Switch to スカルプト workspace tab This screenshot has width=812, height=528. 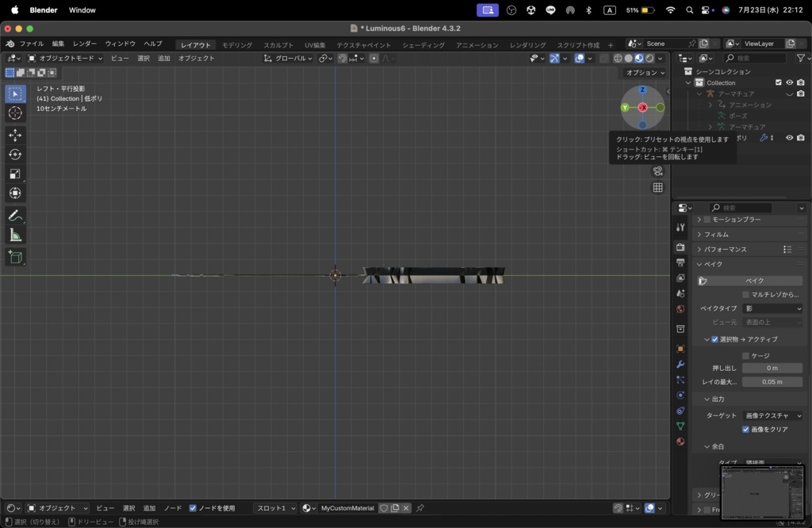click(278, 45)
